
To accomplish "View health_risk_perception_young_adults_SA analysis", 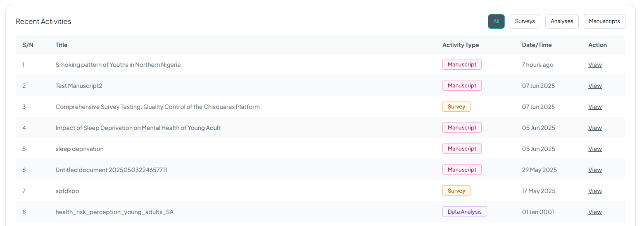I will point(595,212).
